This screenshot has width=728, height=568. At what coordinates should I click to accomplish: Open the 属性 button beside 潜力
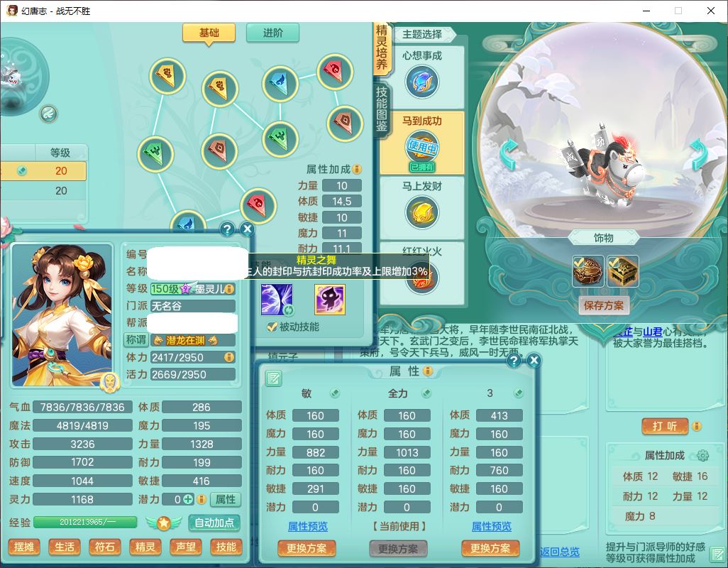[226, 499]
